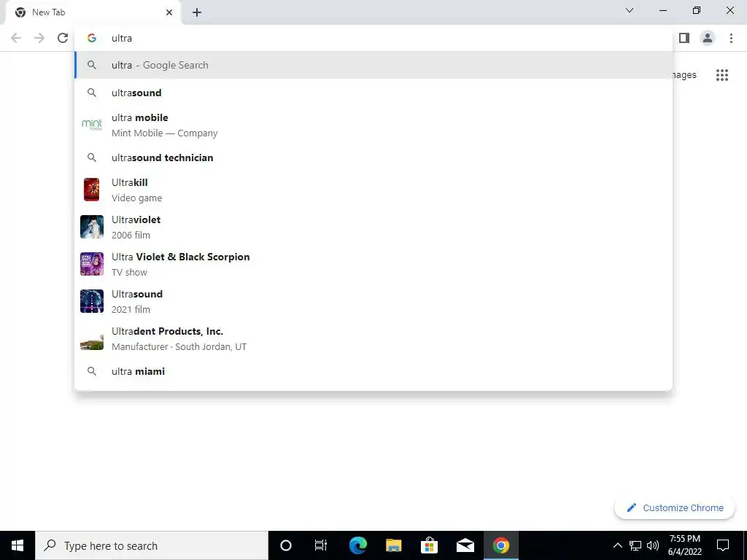747x560 pixels.
Task: Pick the Ultradent Products, Inc. suggestion
Action: point(373,338)
